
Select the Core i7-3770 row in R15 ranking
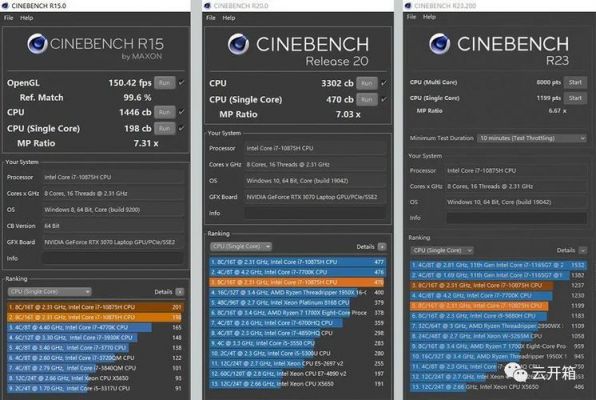pyautogui.click(x=95, y=348)
